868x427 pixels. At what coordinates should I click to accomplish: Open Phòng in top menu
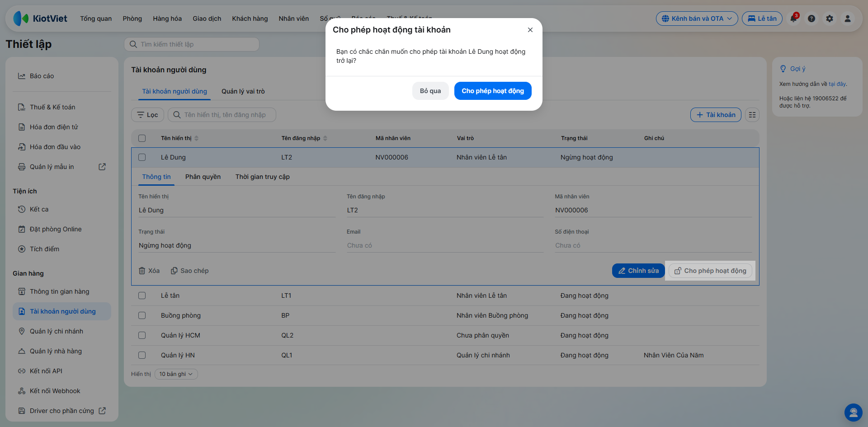(x=132, y=19)
